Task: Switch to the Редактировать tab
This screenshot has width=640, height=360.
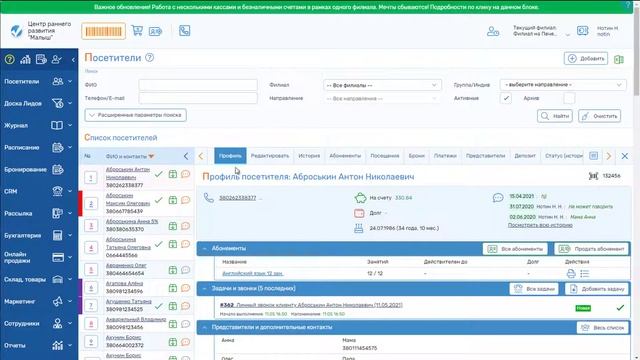Action: coord(270,156)
